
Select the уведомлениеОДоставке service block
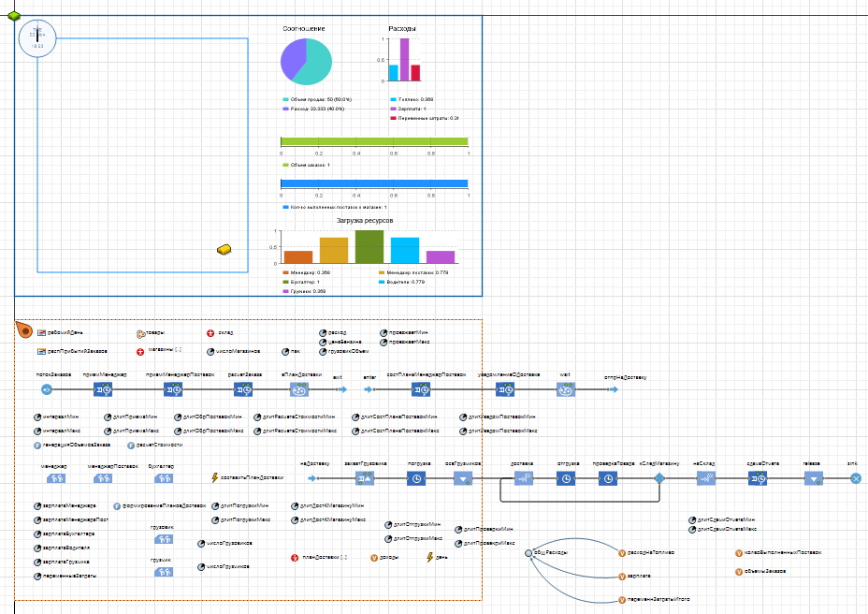505,389
